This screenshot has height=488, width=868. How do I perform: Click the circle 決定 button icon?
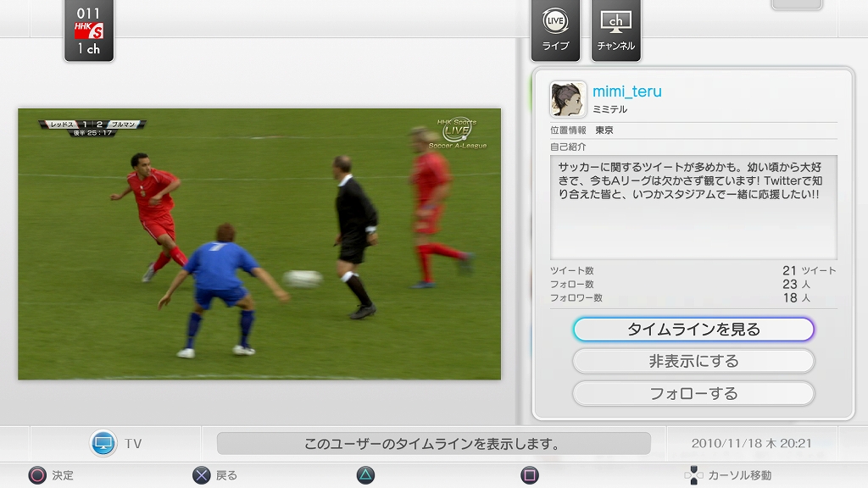(x=37, y=475)
